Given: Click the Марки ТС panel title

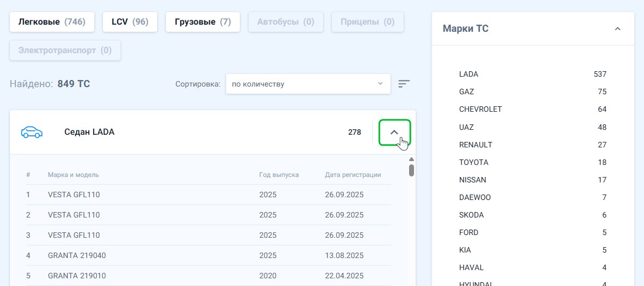Looking at the screenshot, I should coord(465,28).
